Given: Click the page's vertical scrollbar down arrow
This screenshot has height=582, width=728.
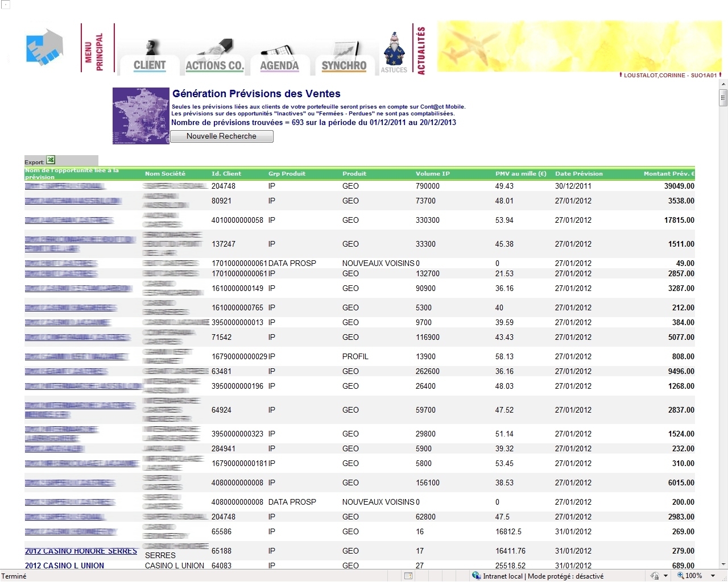Looking at the screenshot, I should (723, 564).
